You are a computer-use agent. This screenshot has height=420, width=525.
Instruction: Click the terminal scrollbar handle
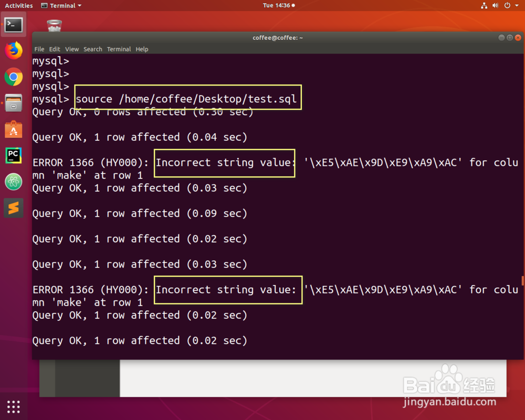pos(522,281)
